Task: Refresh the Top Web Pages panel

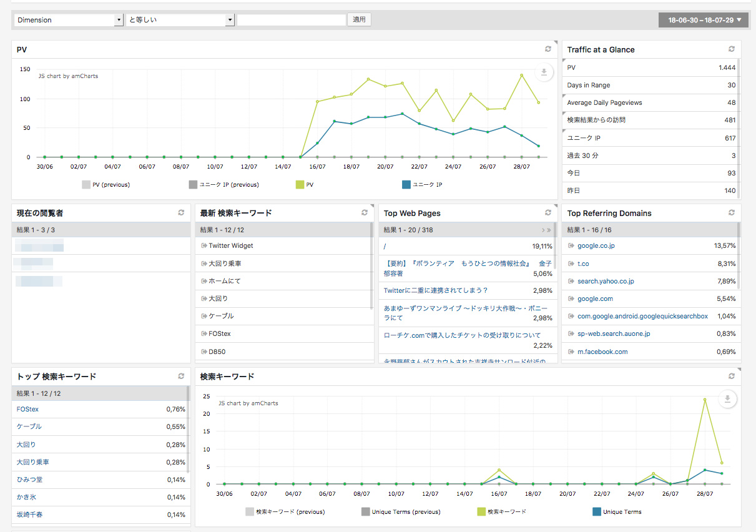Action: [x=548, y=213]
